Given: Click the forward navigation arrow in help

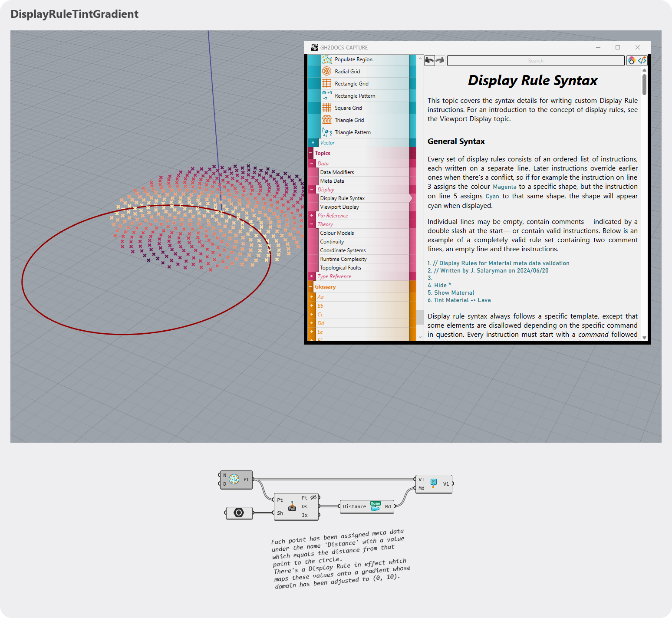Looking at the screenshot, I should [x=440, y=60].
